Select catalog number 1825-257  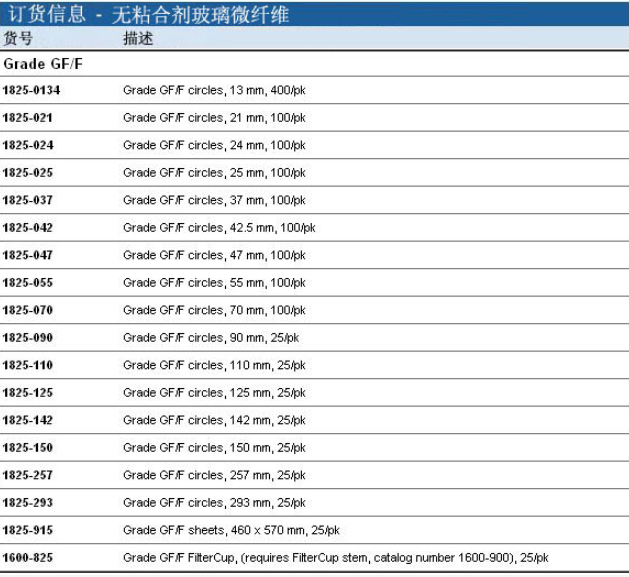[x=28, y=475]
